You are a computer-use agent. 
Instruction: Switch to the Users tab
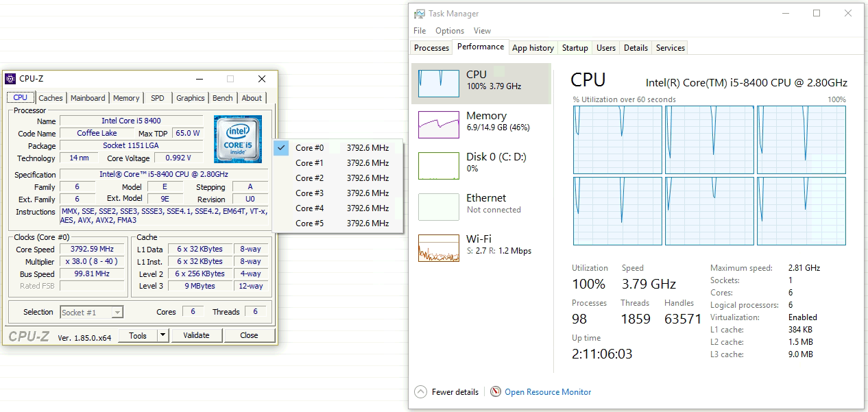click(606, 48)
